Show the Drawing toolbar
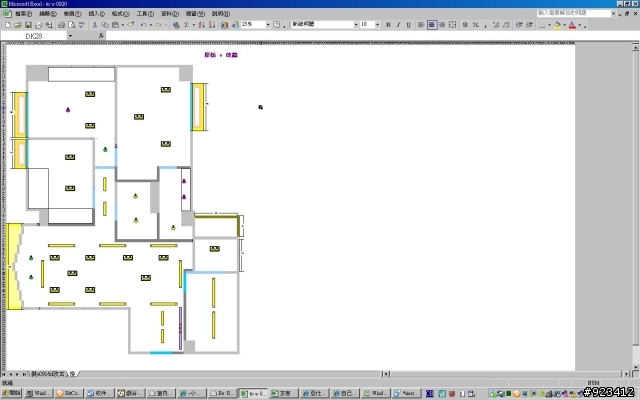This screenshot has width=640, height=400. click(235, 25)
